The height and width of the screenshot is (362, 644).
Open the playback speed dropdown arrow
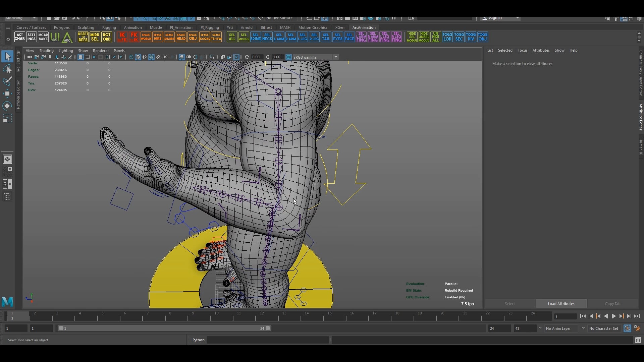[540, 328]
